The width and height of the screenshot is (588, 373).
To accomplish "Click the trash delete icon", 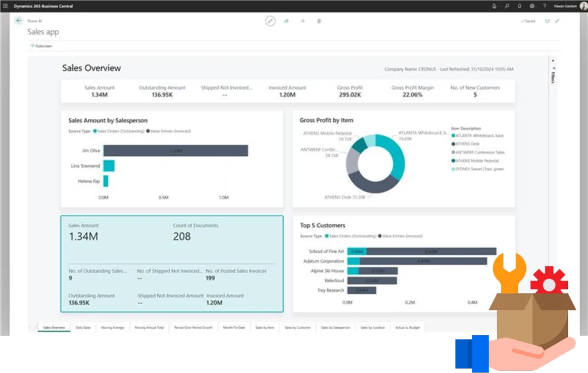I will pos(319,21).
